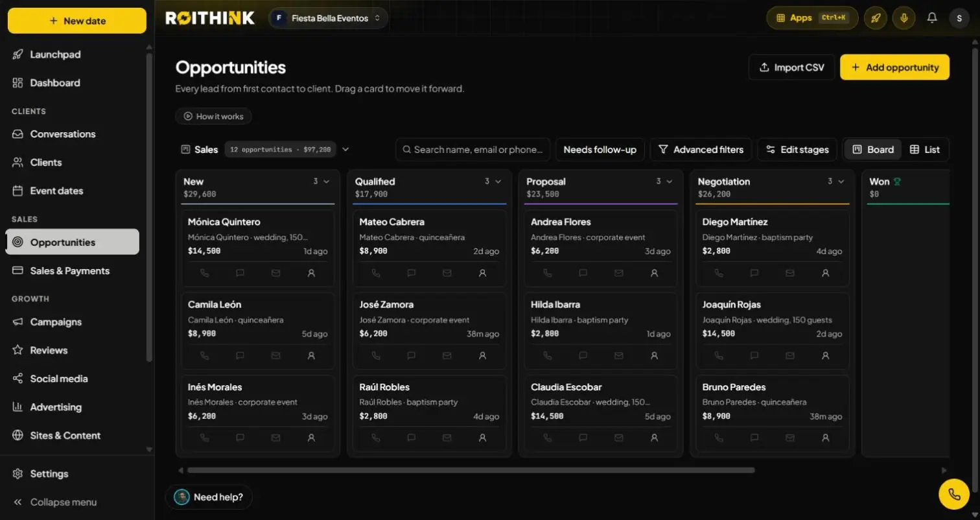Image resolution: width=980 pixels, height=520 pixels.
Task: Click the floating yellow phone call button
Action: coord(954,495)
